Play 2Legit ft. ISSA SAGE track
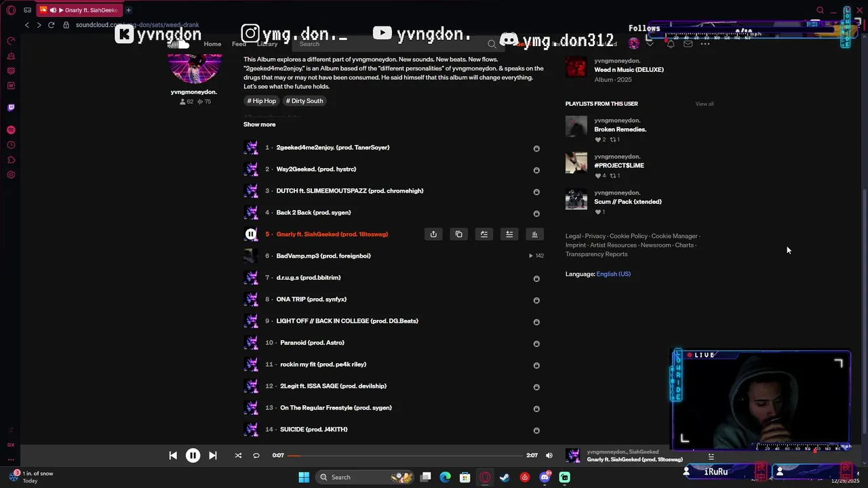Screen dimensions: 868x488 pos(334,386)
